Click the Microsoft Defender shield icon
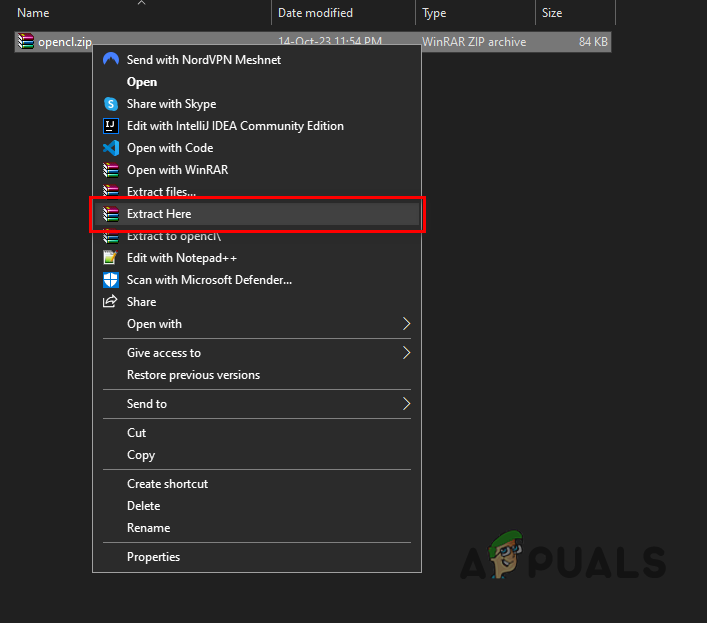Screen dimensions: 707x623 click(x=111, y=280)
